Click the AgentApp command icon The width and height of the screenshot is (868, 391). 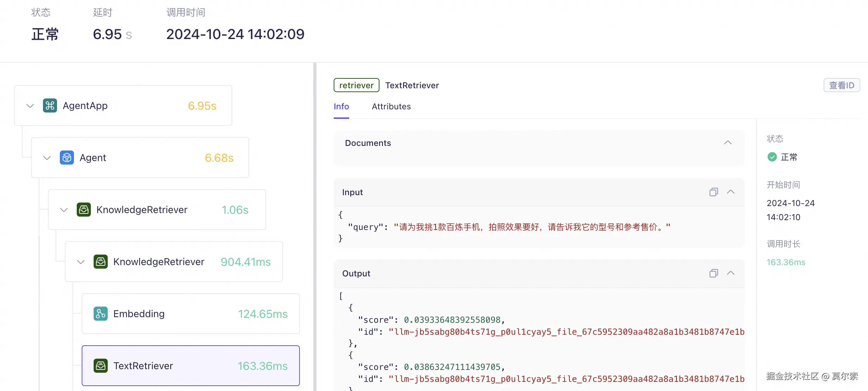pos(50,105)
